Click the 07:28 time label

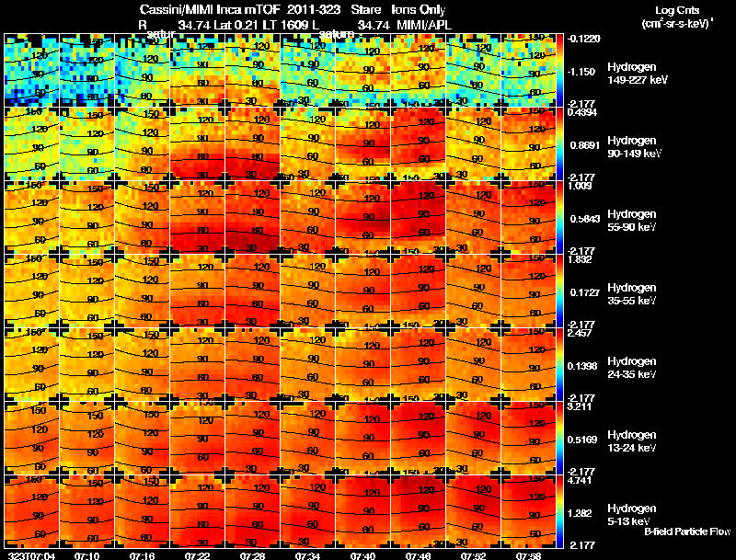point(252,556)
